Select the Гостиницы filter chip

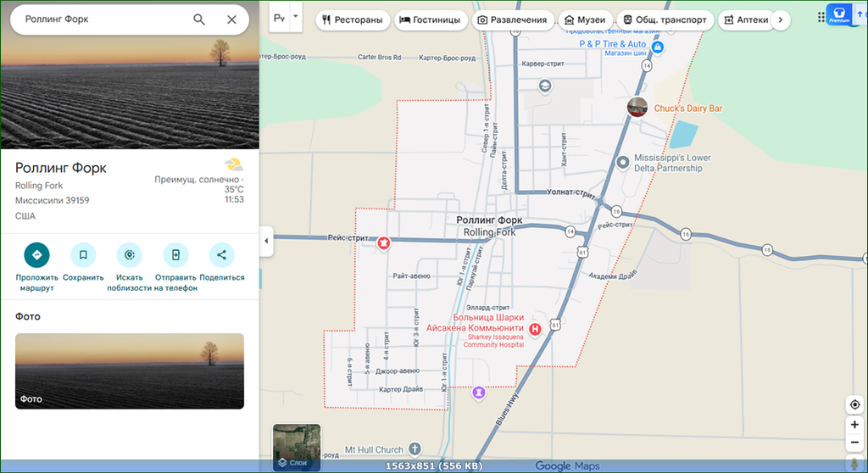coord(430,20)
